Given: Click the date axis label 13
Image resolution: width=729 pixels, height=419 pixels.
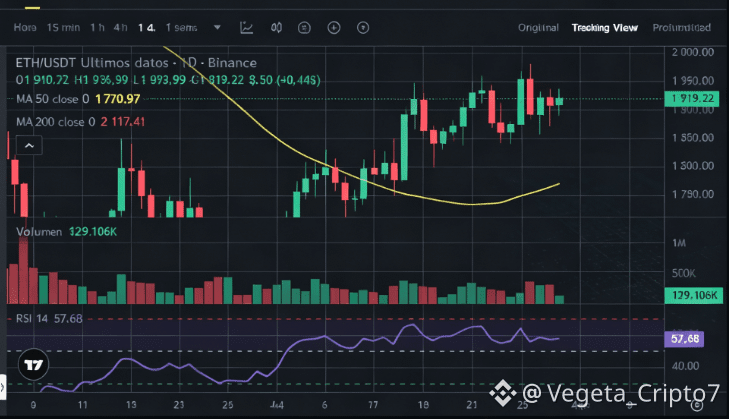Looking at the screenshot, I should pyautogui.click(x=131, y=405).
